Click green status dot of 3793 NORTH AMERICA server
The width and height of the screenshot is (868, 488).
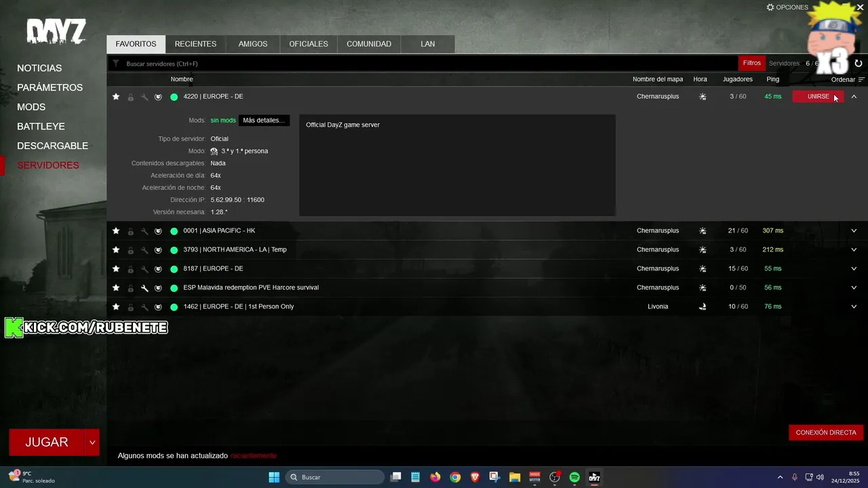click(174, 250)
